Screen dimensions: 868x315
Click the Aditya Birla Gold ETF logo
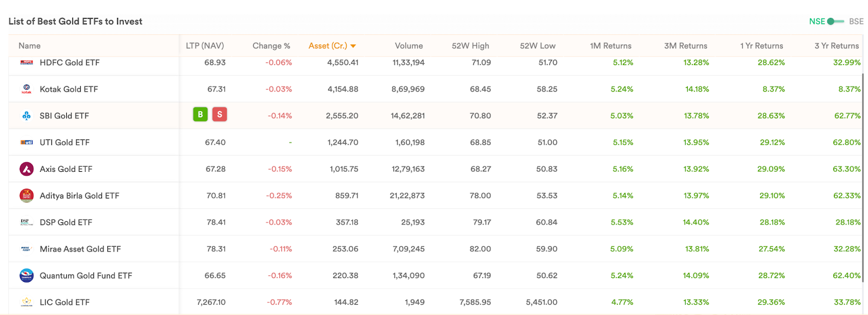tap(27, 196)
